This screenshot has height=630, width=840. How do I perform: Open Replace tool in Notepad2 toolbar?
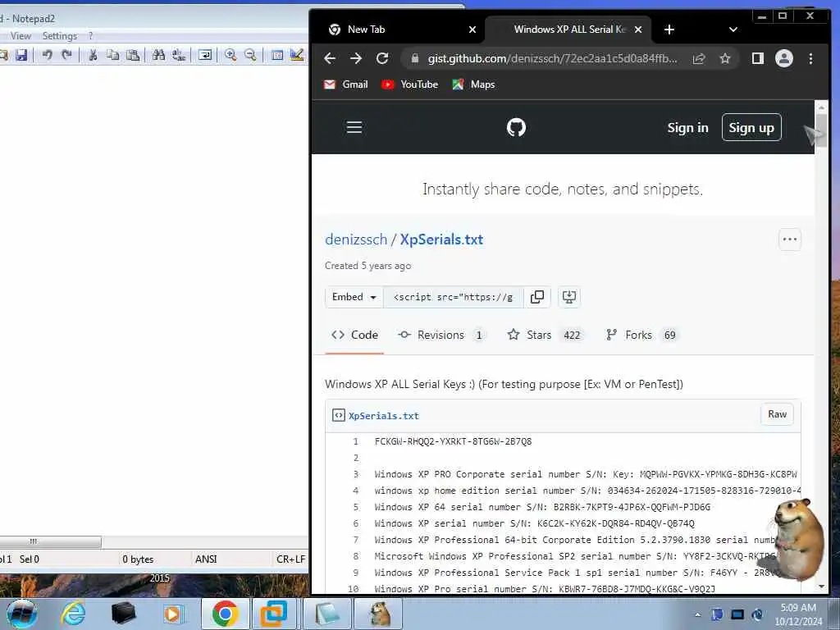click(x=178, y=55)
